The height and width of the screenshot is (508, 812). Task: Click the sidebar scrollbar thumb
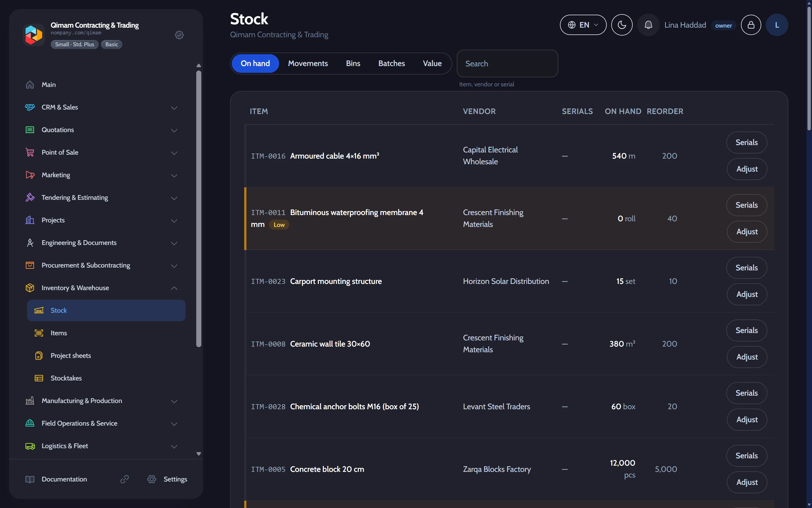(x=199, y=208)
